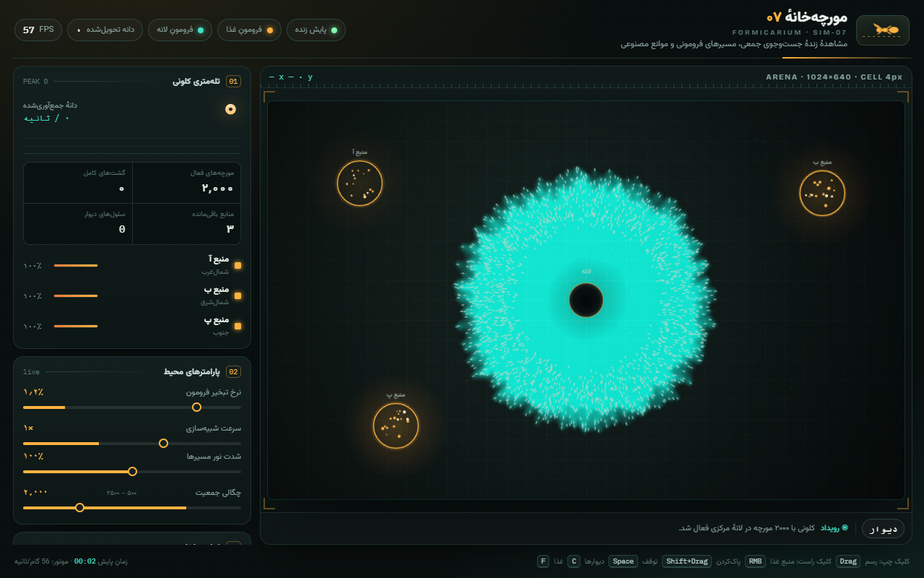
Task: Toggle the فرومون لانه nest pheromone pill
Action: tap(180, 30)
